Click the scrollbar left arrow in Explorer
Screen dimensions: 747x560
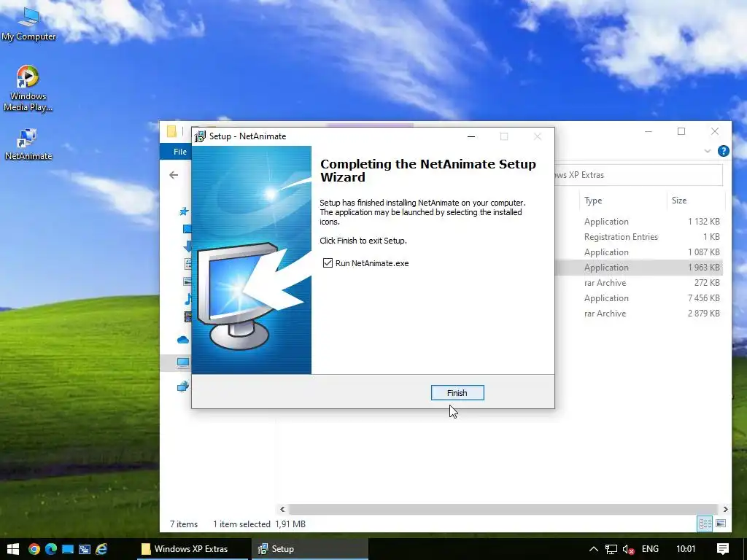(282, 509)
